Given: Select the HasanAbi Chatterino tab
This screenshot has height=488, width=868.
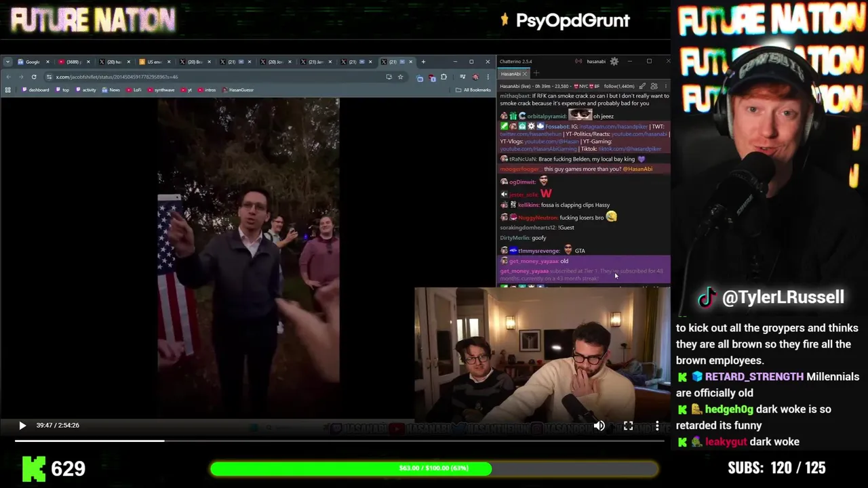Looking at the screenshot, I should tap(513, 73).
